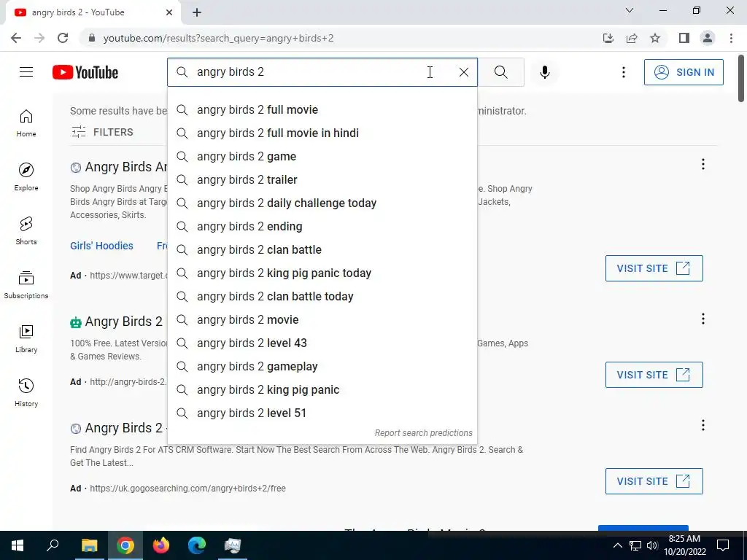Open the volume control in tray
The width and height of the screenshot is (747, 560).
[652, 545]
